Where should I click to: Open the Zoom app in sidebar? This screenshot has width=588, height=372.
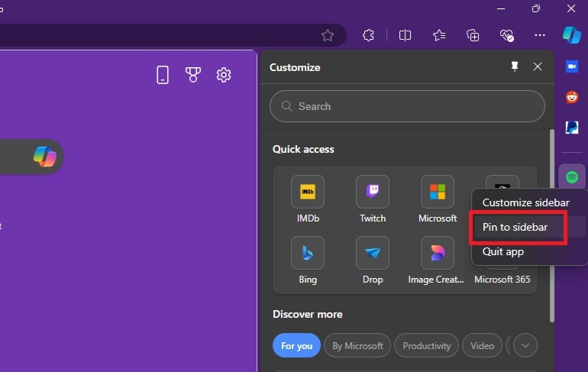coord(572,66)
